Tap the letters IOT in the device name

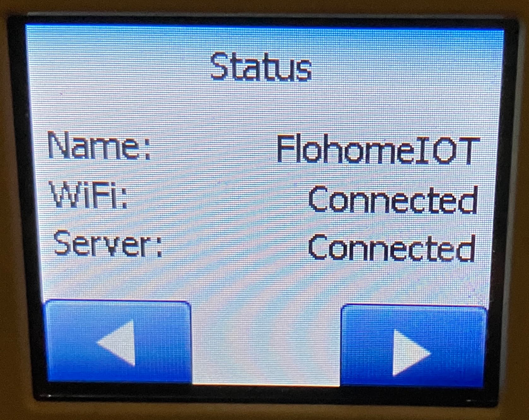pyautogui.click(x=452, y=150)
